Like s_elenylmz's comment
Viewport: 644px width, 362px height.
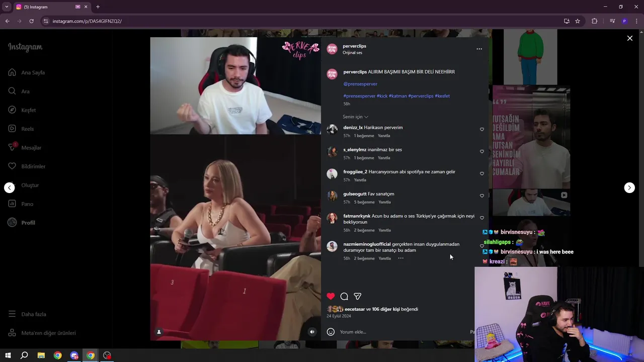pos(482,151)
